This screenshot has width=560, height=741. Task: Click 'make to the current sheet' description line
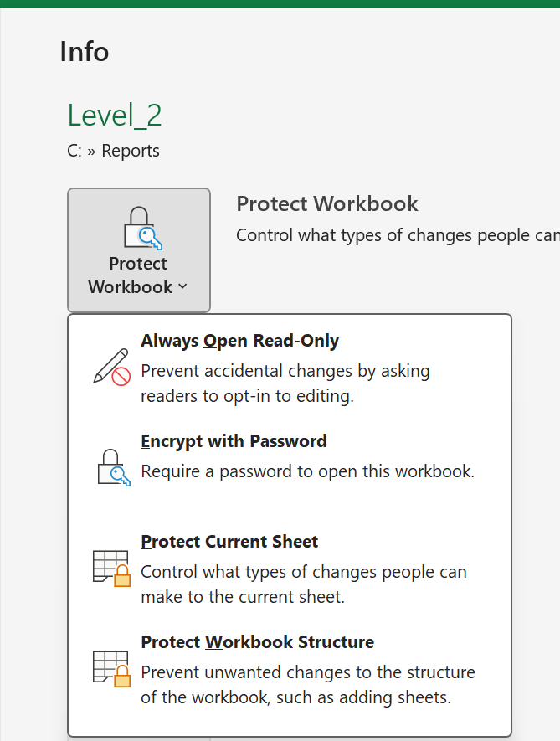click(x=243, y=597)
